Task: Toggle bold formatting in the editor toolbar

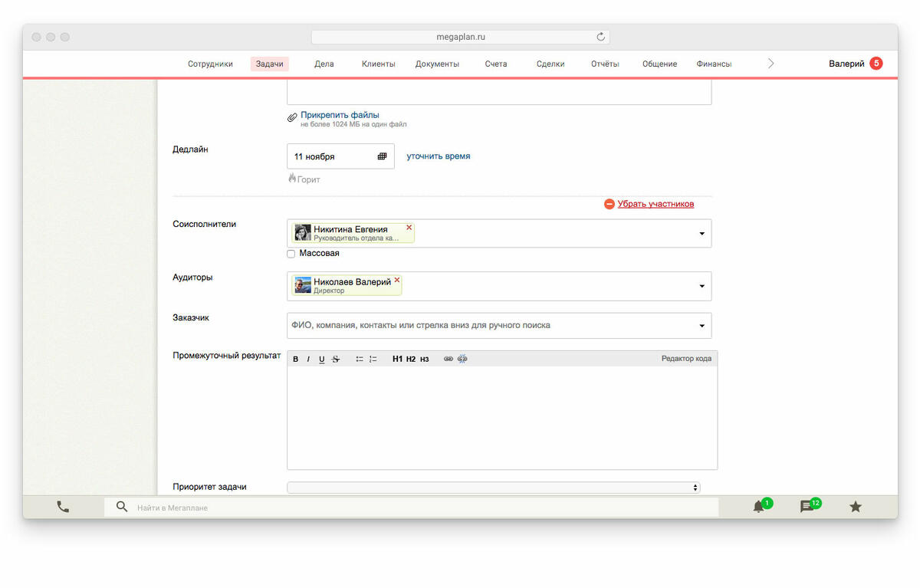Action: pos(296,360)
